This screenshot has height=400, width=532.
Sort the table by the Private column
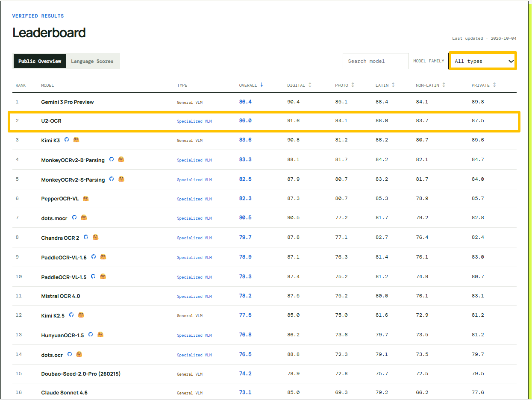(x=484, y=85)
